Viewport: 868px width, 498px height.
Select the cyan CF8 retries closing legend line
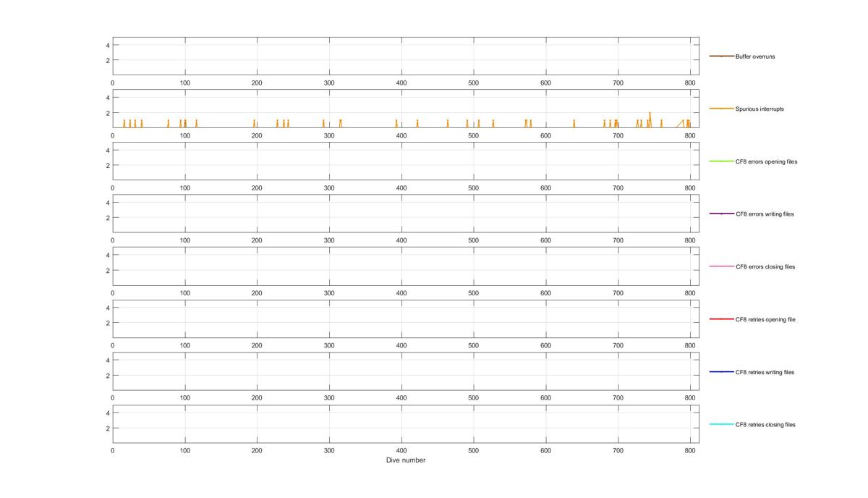(x=721, y=424)
